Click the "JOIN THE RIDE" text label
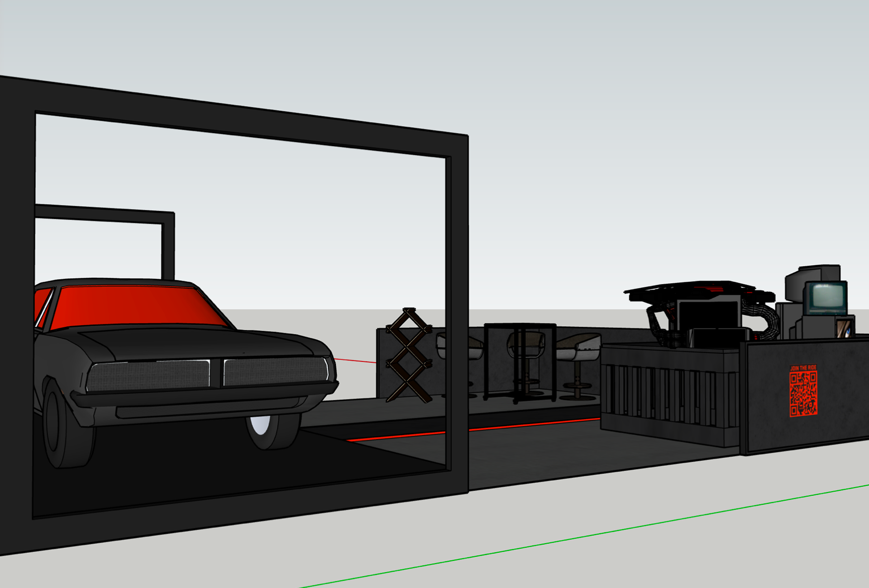869x588 pixels. pos(803,368)
